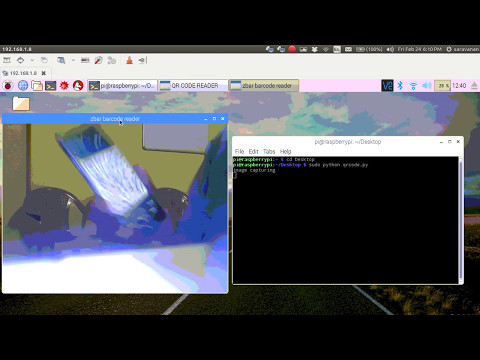Click the battery 100% indicator
Viewport: 480px width, 360px height.
click(369, 49)
